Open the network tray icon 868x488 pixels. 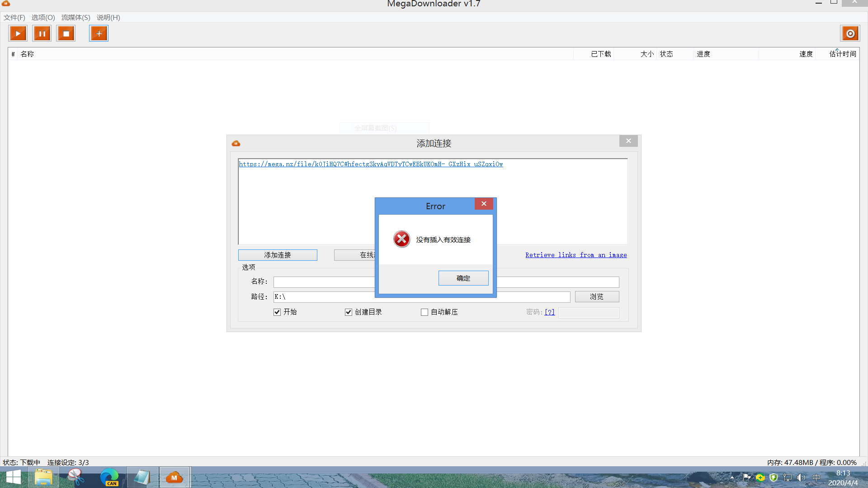point(788,477)
